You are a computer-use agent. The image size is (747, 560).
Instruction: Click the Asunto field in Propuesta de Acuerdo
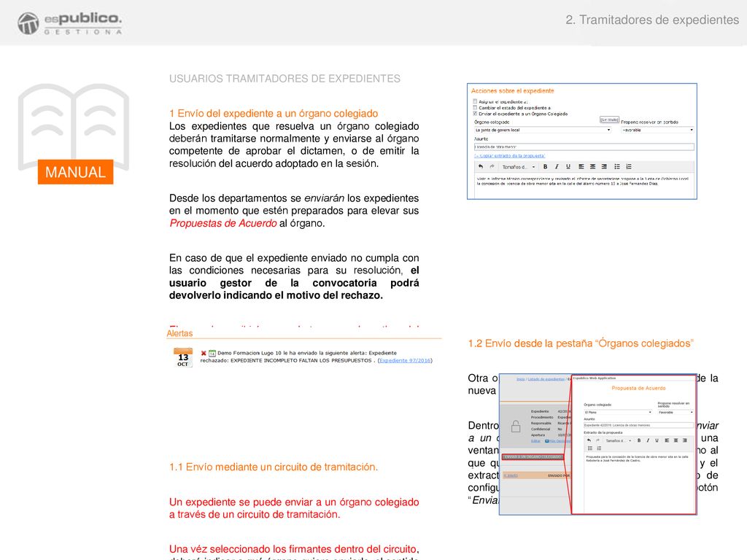(x=639, y=425)
